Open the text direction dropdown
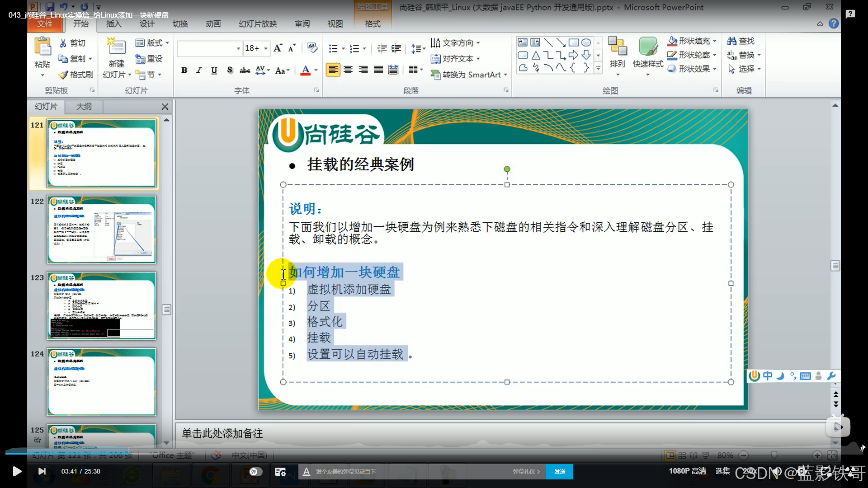Viewport: 868px width, 488px height. [478, 43]
